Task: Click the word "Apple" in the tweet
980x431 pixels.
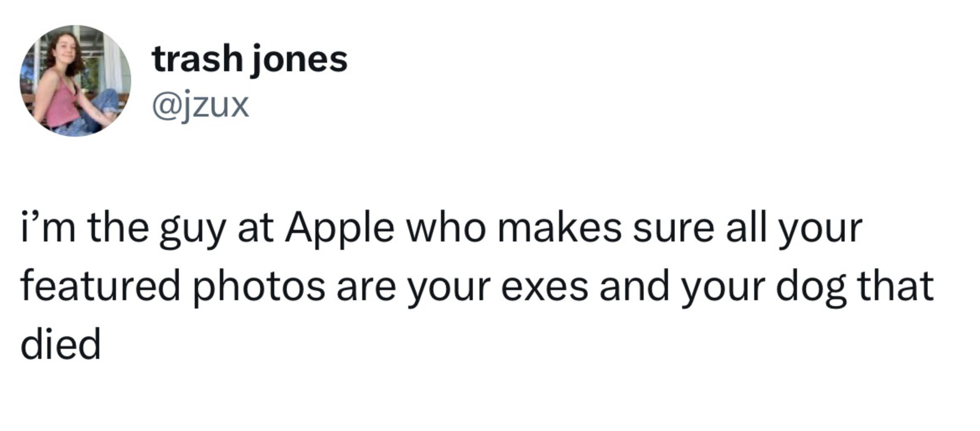Action: pyautogui.click(x=339, y=229)
